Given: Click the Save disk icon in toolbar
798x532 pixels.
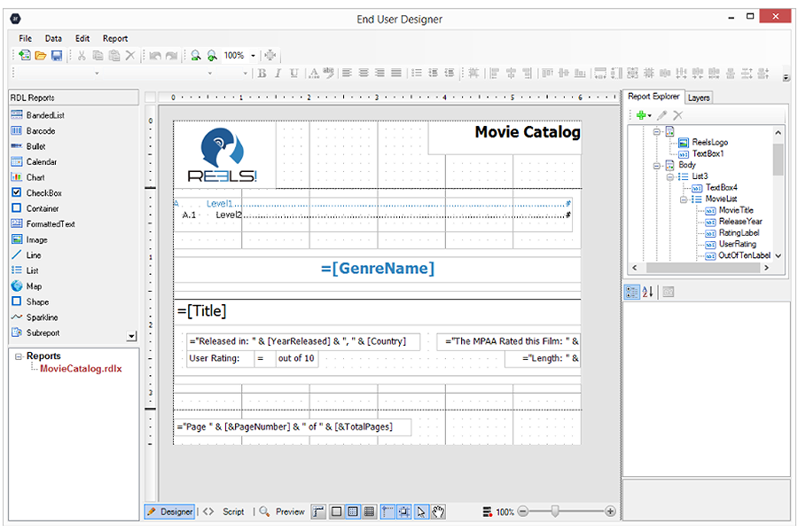Looking at the screenshot, I should click(57, 56).
